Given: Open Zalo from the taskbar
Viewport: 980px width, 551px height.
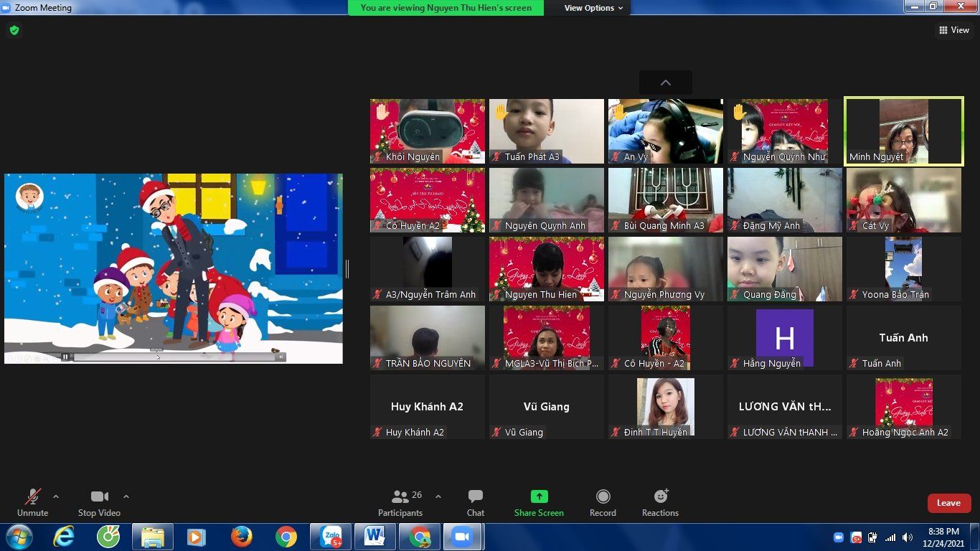Looking at the screenshot, I should 331,537.
